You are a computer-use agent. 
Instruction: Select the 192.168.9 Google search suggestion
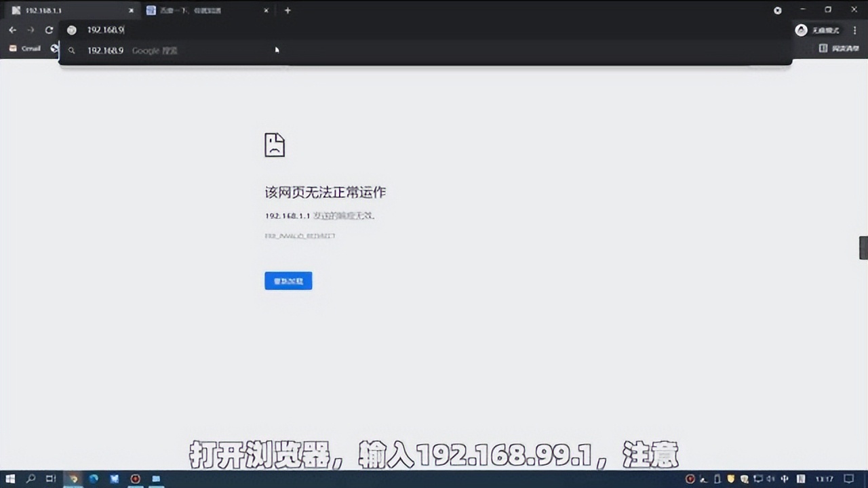(136, 50)
